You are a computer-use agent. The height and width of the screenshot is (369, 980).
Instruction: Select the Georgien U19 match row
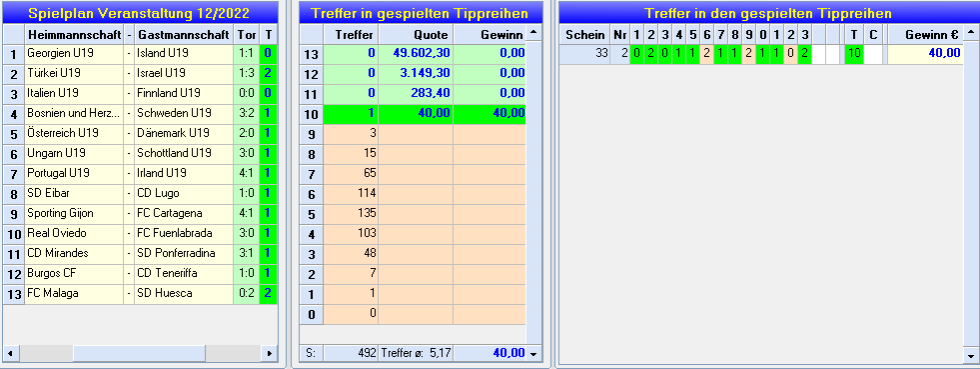140,53
